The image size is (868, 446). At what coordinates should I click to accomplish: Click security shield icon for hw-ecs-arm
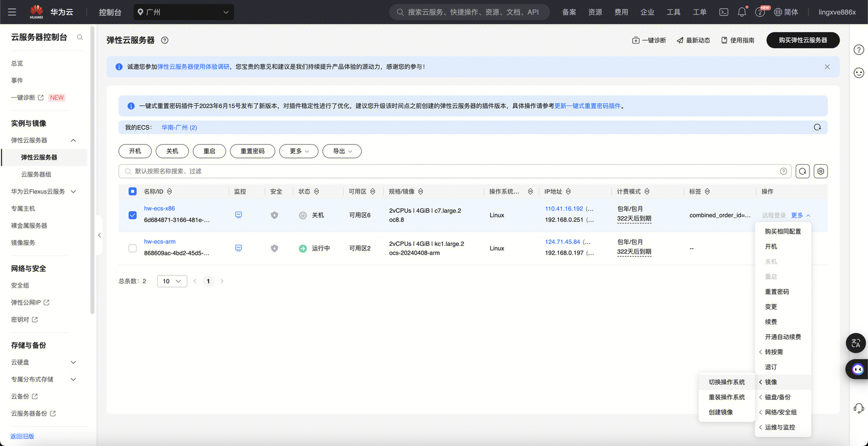point(274,248)
